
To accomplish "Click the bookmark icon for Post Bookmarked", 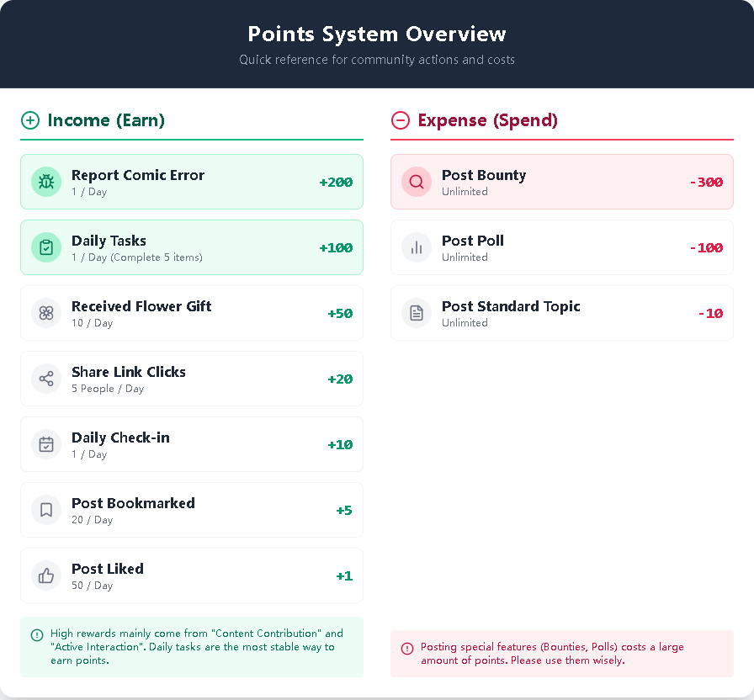I will [x=46, y=510].
